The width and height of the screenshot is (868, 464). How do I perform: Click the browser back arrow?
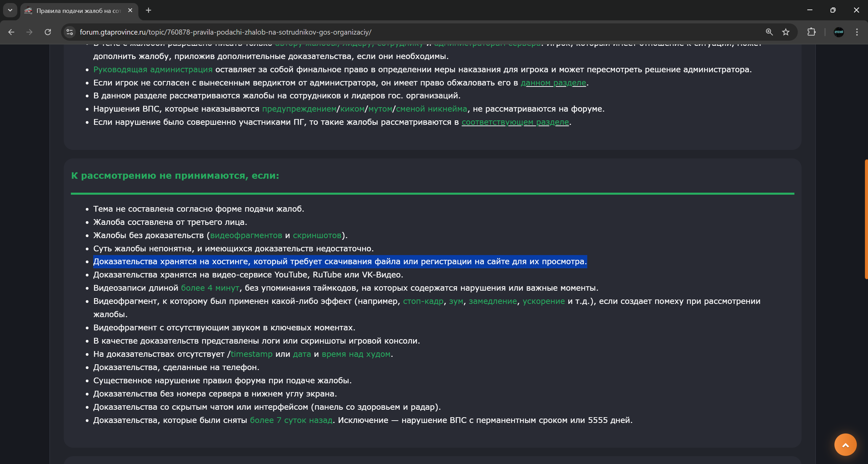pos(11,32)
